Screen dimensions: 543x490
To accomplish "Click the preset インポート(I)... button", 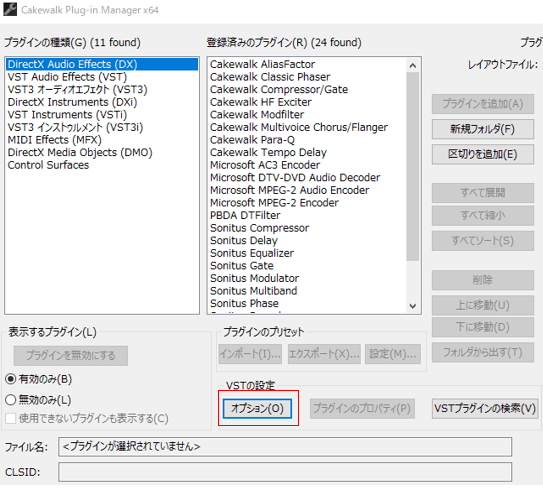I will click(250, 354).
